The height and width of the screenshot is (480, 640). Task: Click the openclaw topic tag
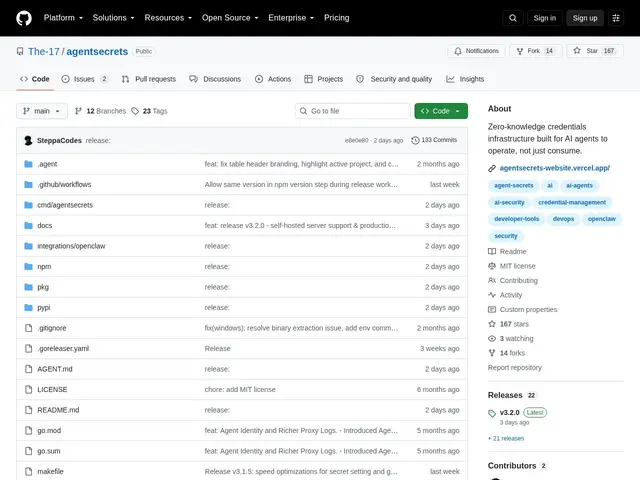tap(602, 219)
